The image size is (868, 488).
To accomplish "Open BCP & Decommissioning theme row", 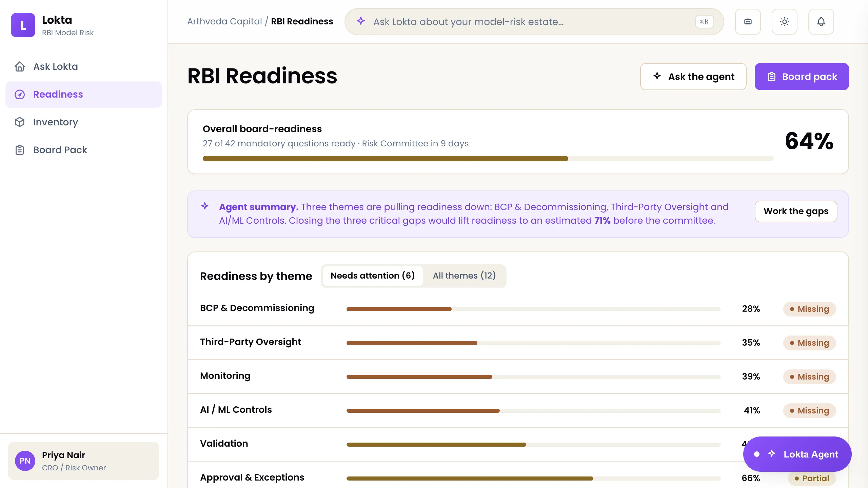I will (x=518, y=309).
